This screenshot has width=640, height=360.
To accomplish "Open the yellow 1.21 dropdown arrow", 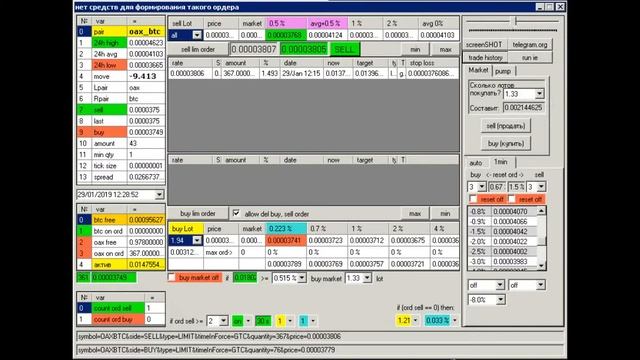I will click(416, 320).
